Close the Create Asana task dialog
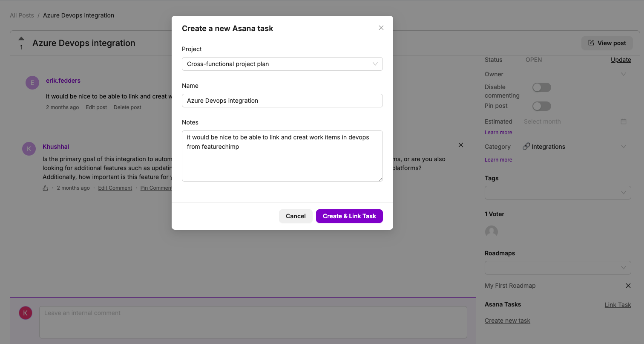 [381, 28]
